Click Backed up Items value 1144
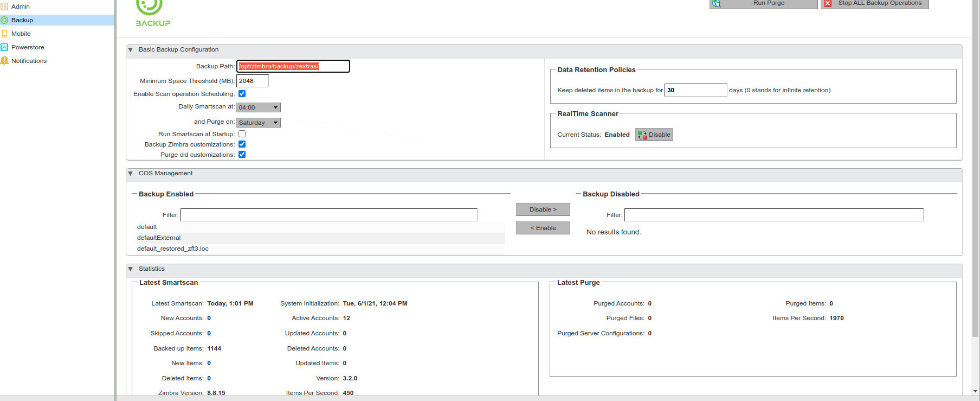Screen dimensions: 980x401 (214, 348)
